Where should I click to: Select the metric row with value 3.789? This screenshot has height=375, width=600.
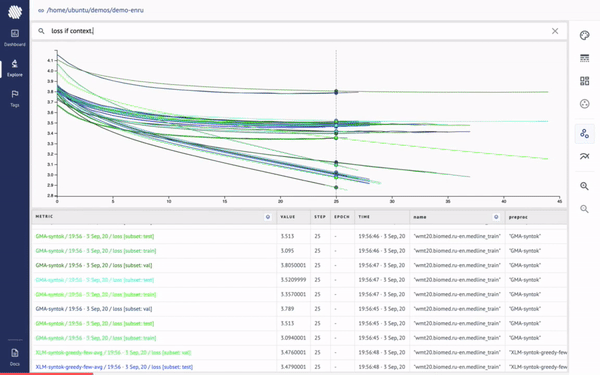[299, 309]
